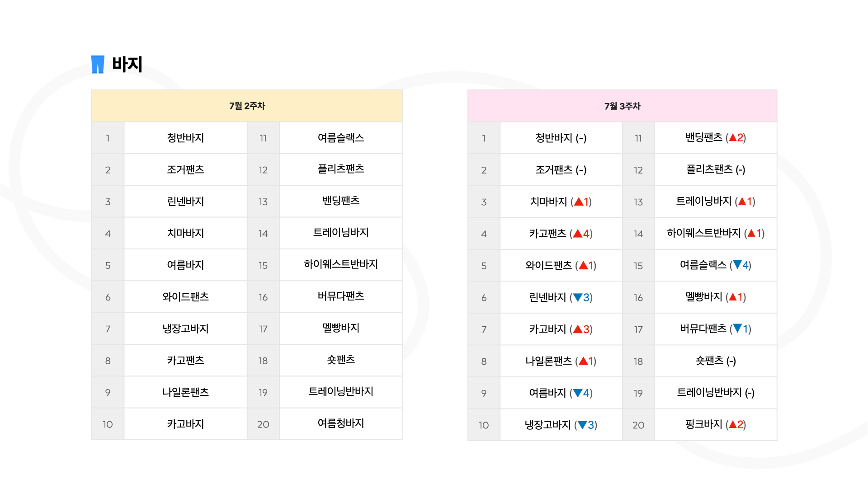Click 냉장고바지 (▼3) cell

(x=561, y=425)
